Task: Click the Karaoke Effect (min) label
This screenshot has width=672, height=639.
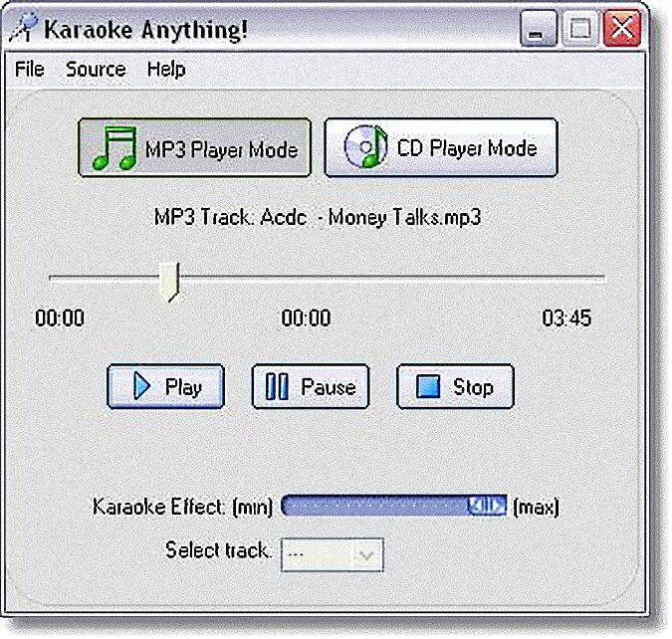Action: [x=182, y=507]
